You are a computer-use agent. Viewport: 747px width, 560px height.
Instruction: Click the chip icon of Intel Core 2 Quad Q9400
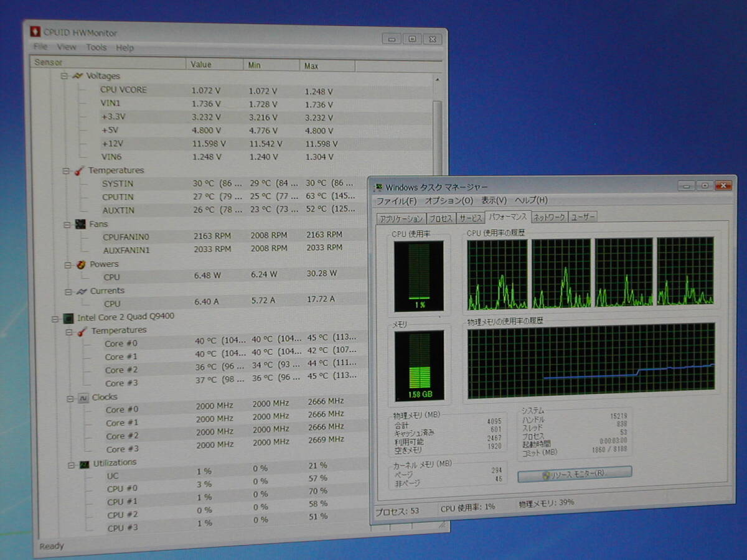(69, 317)
